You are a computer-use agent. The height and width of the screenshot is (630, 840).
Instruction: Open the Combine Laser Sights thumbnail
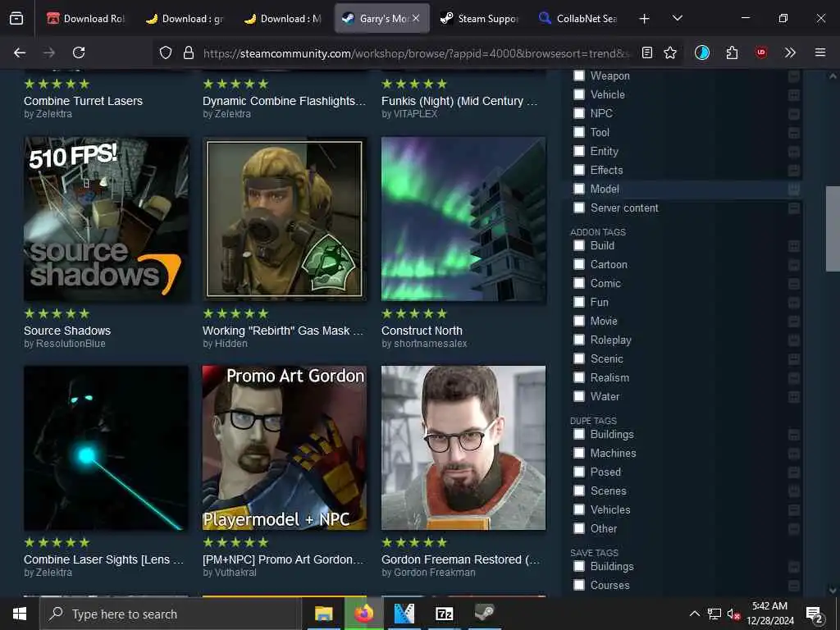[106, 448]
